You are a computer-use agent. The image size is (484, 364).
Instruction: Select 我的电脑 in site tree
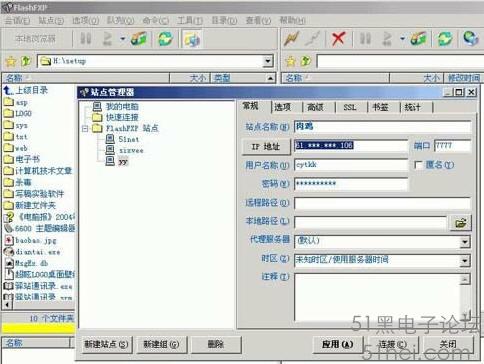(122, 106)
